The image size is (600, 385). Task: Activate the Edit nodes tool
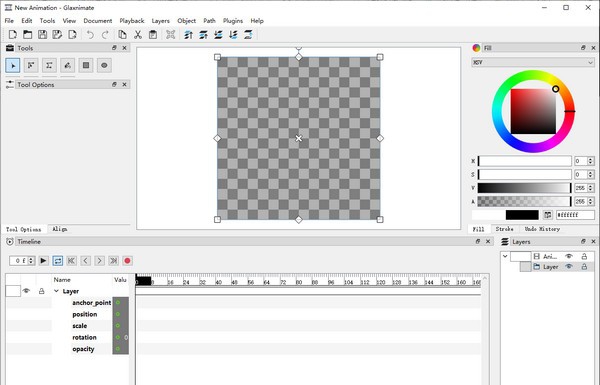pyautogui.click(x=31, y=65)
